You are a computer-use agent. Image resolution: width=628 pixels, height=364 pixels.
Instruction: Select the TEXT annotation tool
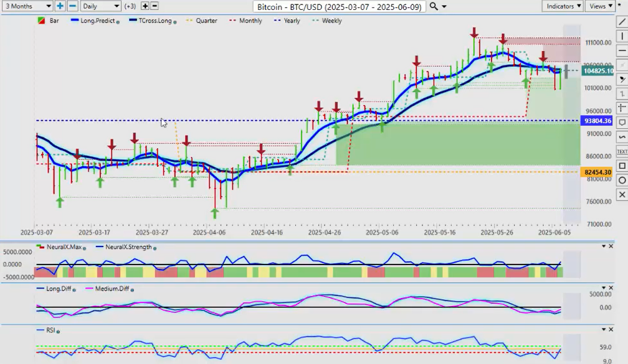(x=622, y=151)
